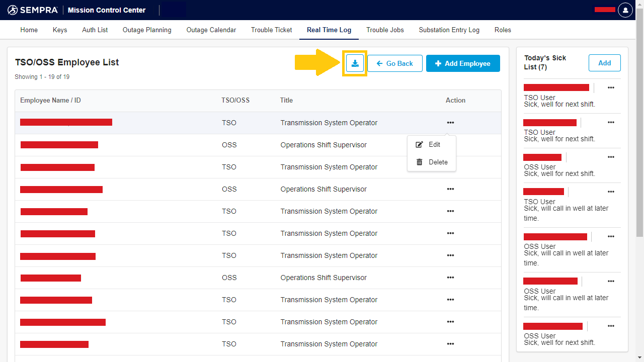Go Back to previous page
This screenshot has width=644, height=362.
click(394, 63)
